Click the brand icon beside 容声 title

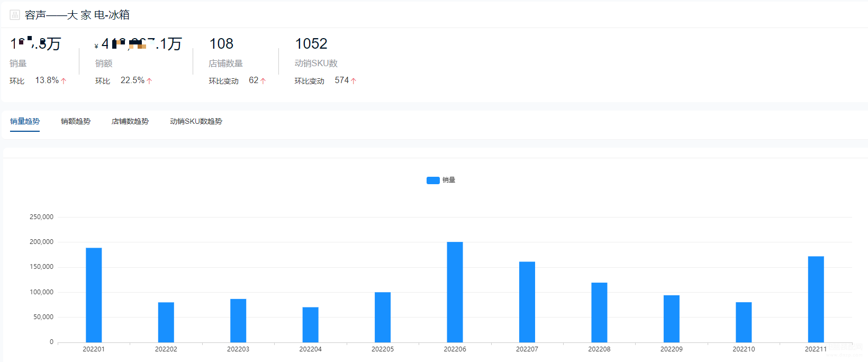coord(15,15)
